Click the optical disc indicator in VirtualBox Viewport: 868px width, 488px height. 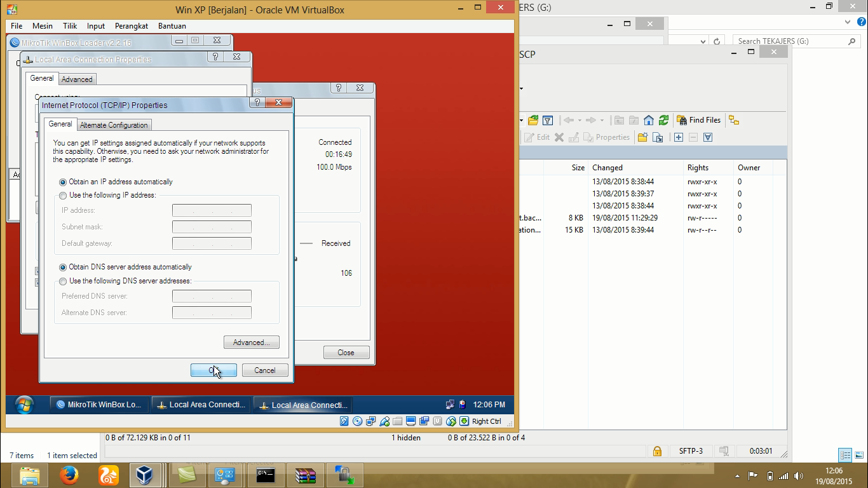[357, 421]
